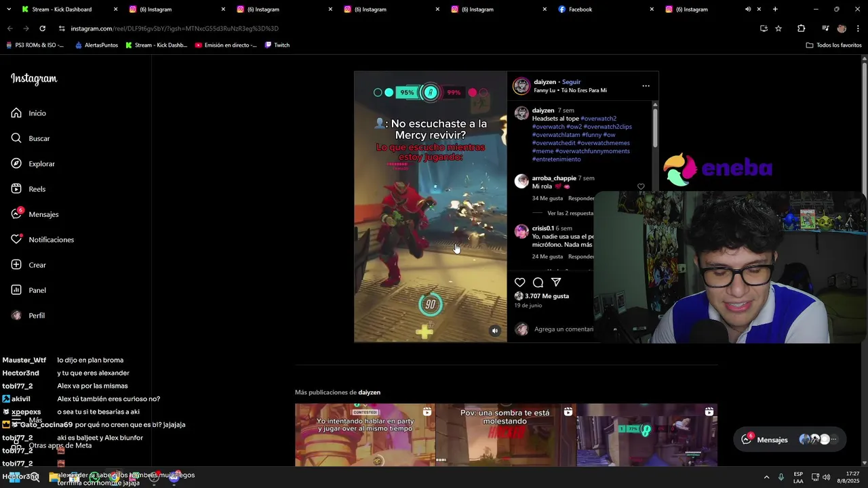Click Fanny Lu audio track link
The image size is (868, 488).
point(570,90)
